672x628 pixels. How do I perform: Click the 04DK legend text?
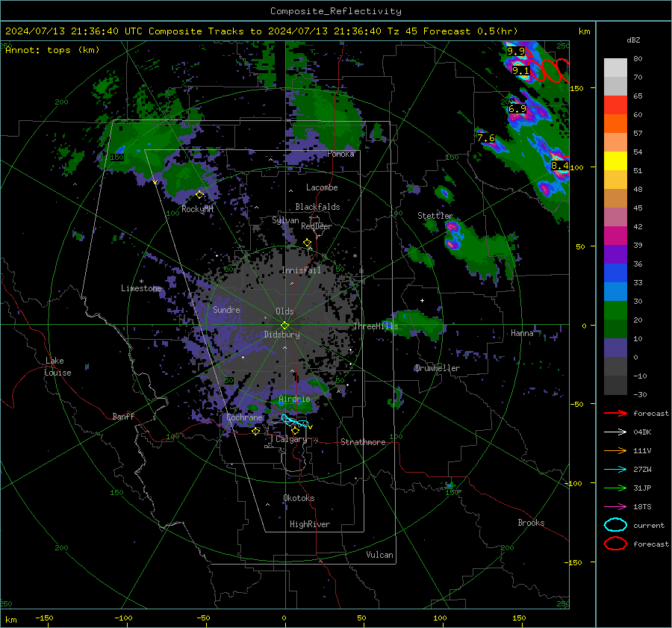tap(642, 432)
